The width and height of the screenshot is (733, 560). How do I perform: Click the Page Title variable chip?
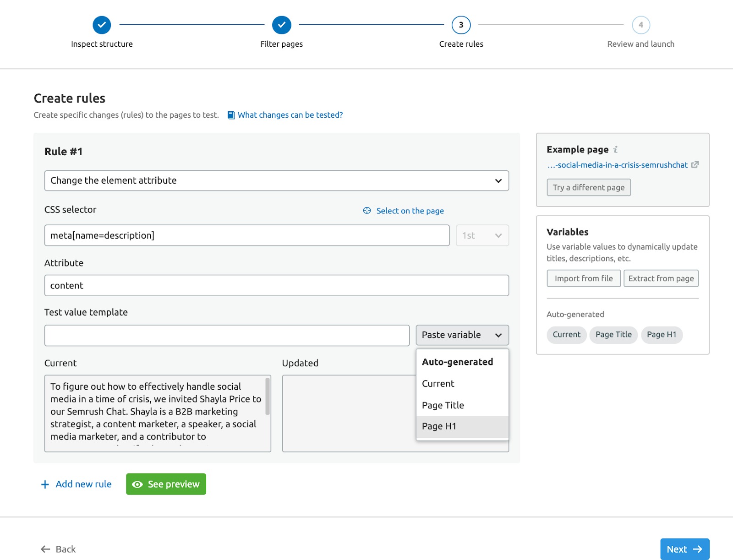coord(613,335)
